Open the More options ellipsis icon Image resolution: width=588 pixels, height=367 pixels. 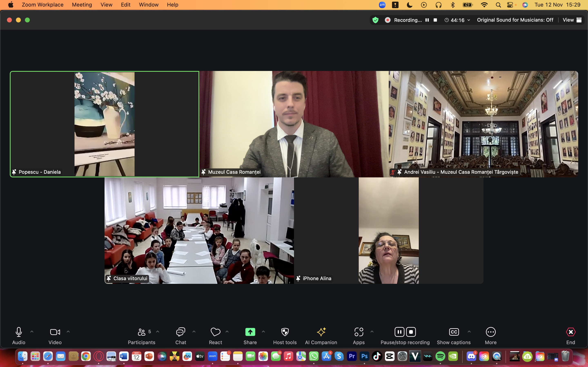coord(491,332)
